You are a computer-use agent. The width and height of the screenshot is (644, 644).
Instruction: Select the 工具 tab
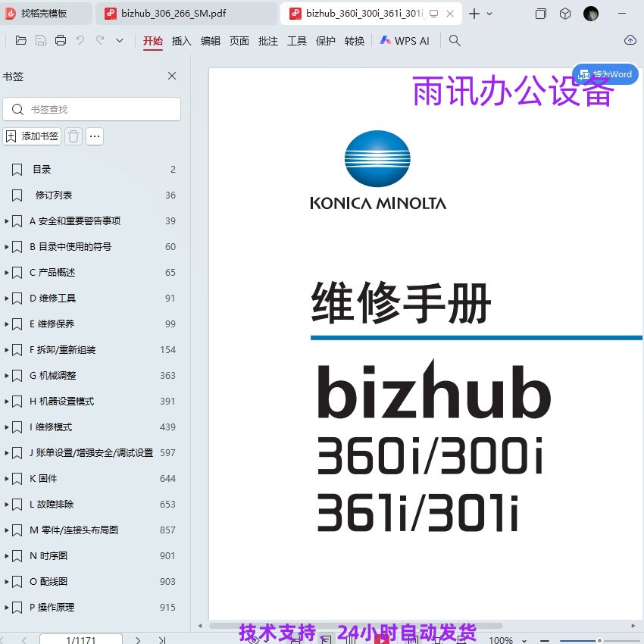tap(296, 41)
